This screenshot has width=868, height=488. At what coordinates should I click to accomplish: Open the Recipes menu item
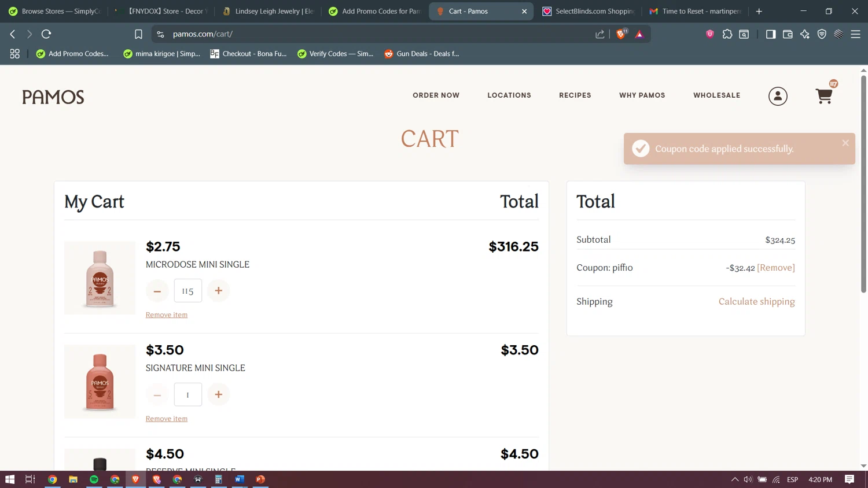[575, 95]
